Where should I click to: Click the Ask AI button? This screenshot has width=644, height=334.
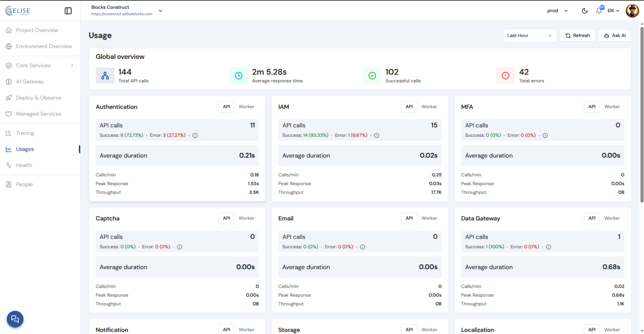tap(614, 35)
